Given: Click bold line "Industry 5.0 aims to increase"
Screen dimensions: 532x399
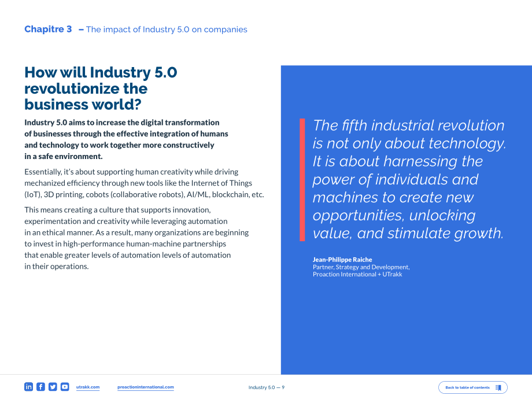Looking at the screenshot, I should (x=122, y=123).
